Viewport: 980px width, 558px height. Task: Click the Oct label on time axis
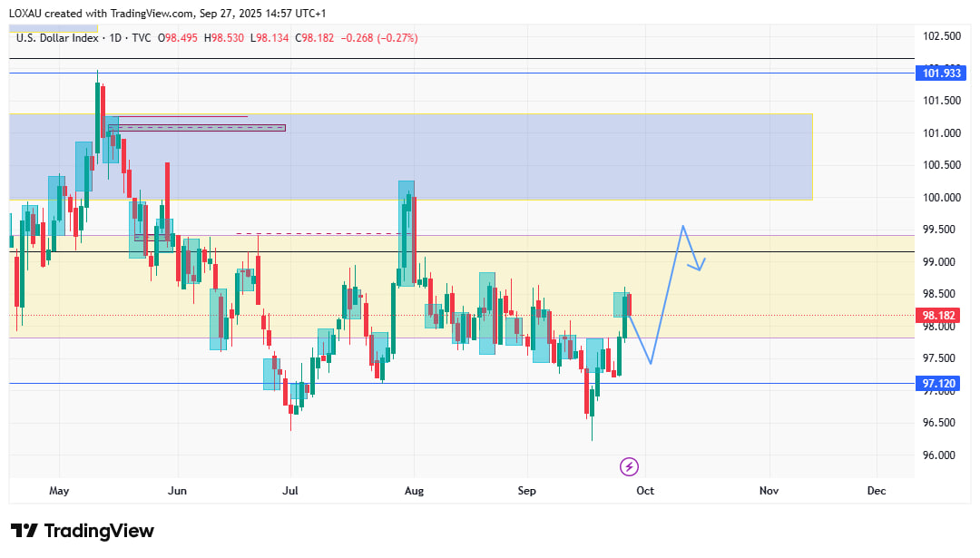point(645,491)
